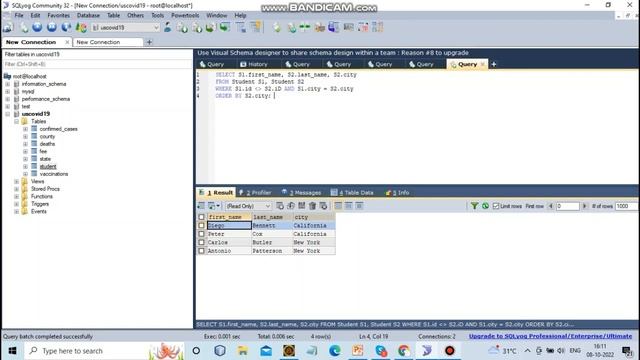Collapse the uscovid19 database node
The image size is (640, 360).
[8, 114]
